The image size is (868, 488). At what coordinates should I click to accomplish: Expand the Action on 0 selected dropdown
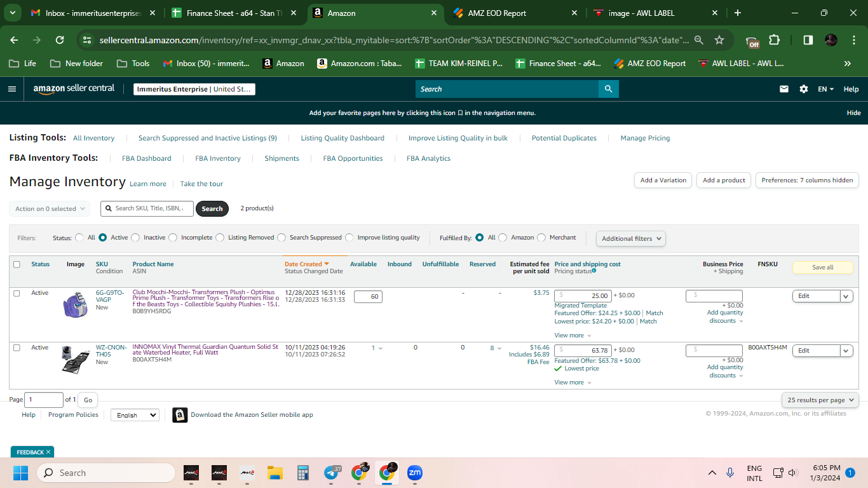pos(49,208)
